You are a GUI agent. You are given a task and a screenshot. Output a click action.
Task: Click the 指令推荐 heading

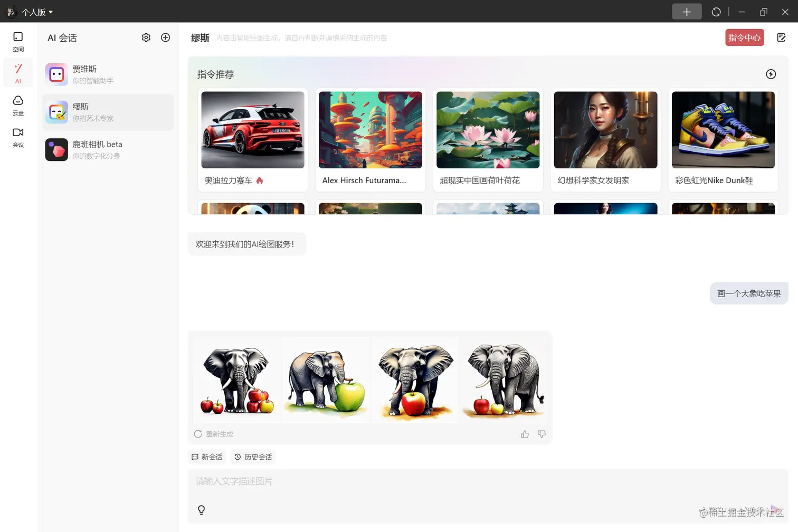[x=215, y=74]
